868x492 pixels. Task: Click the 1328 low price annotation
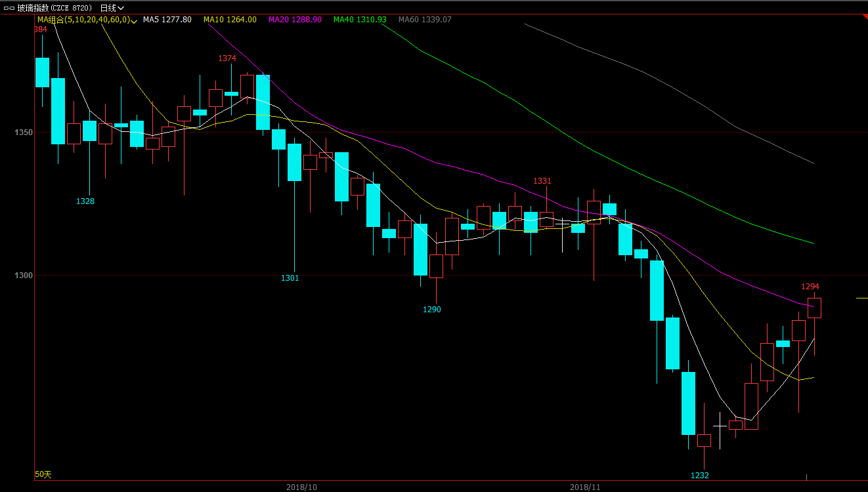click(x=85, y=201)
